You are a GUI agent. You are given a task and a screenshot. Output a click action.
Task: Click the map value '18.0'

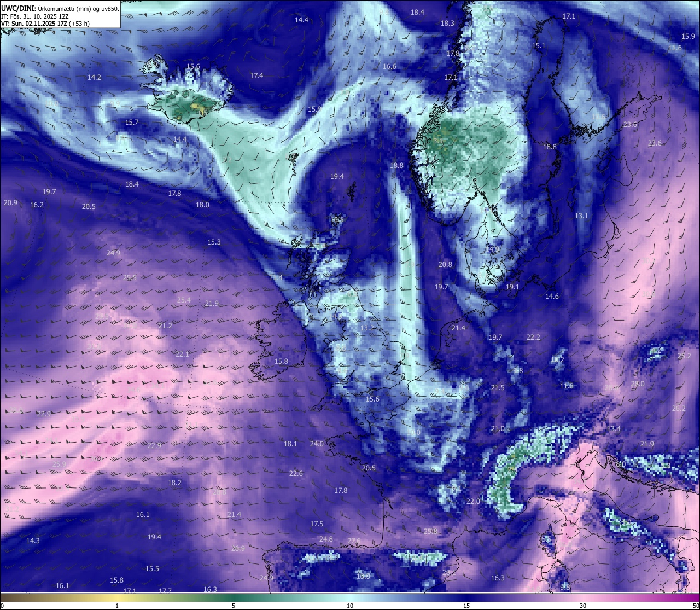tap(202, 205)
